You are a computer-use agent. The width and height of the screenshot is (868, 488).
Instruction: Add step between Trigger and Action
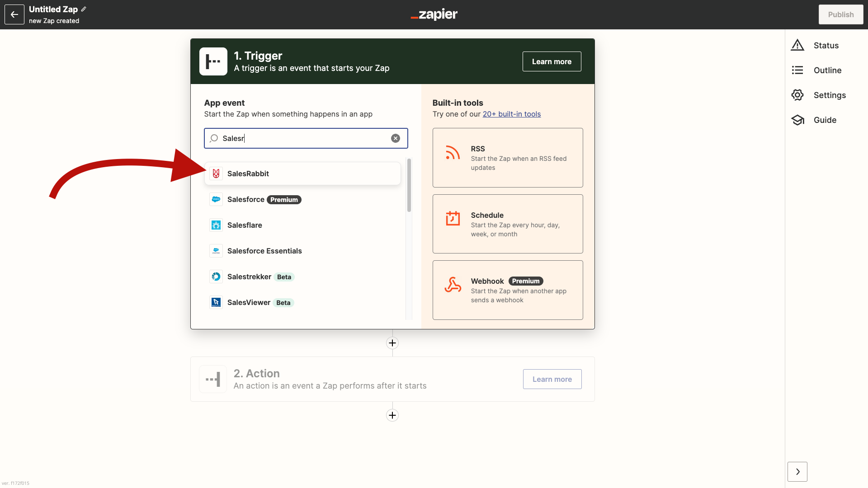[392, 343]
